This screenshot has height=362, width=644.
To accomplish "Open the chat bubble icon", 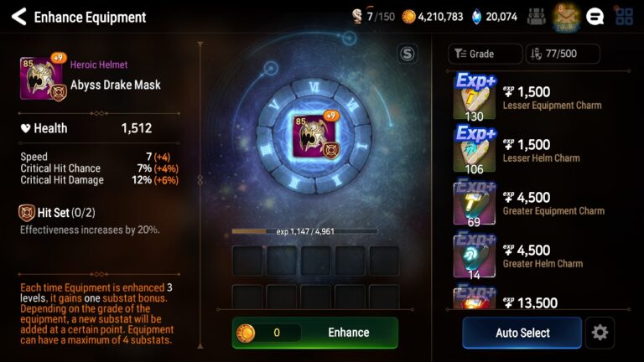I will pos(595,17).
